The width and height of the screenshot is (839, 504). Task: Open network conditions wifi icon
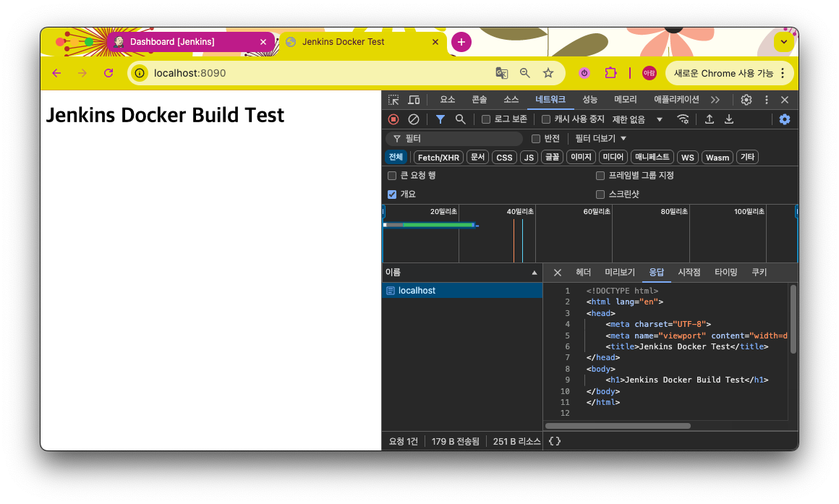click(683, 119)
